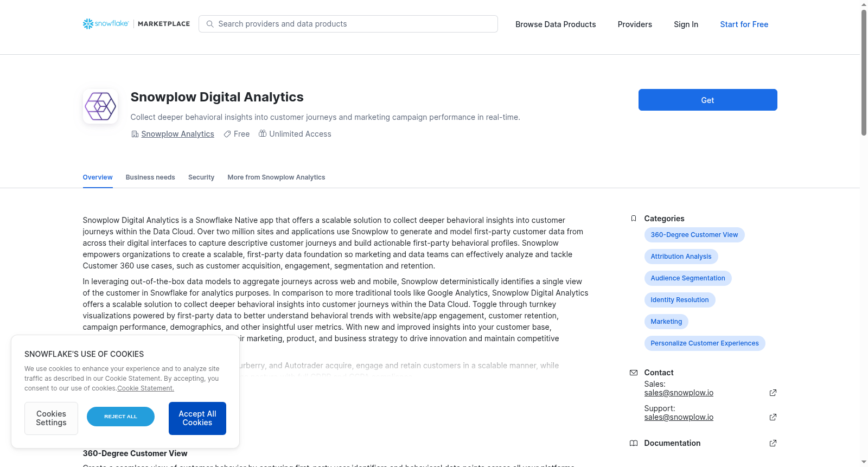Click the provider building icon beside Snowplow Analytics
The height and width of the screenshot is (467, 868).
point(135,134)
